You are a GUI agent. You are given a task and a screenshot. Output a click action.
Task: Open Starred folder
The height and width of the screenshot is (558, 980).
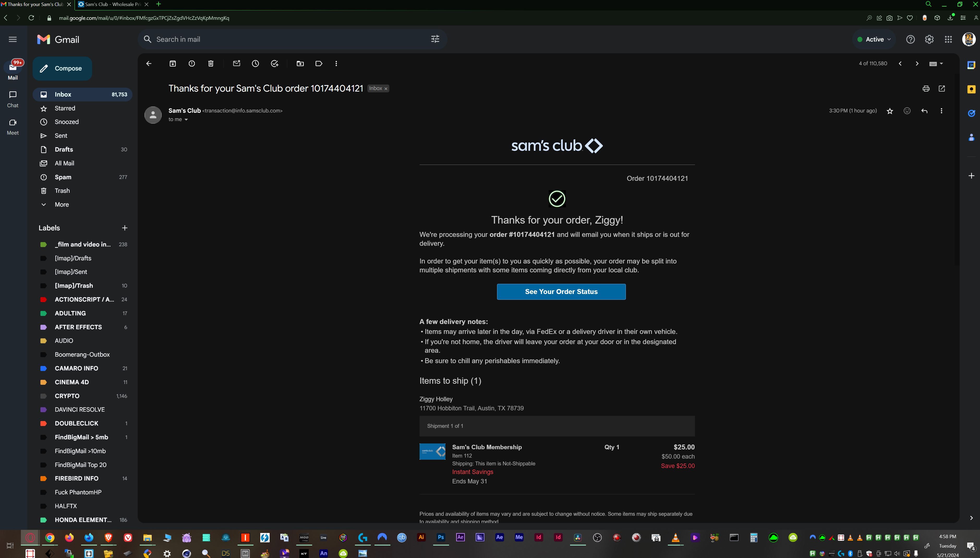point(82,108)
